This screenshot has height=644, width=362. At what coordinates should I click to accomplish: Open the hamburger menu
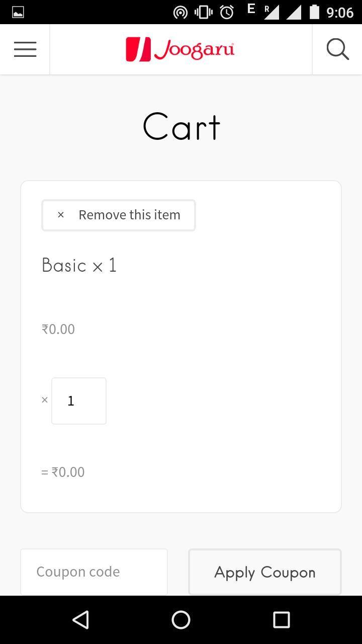pyautogui.click(x=25, y=49)
